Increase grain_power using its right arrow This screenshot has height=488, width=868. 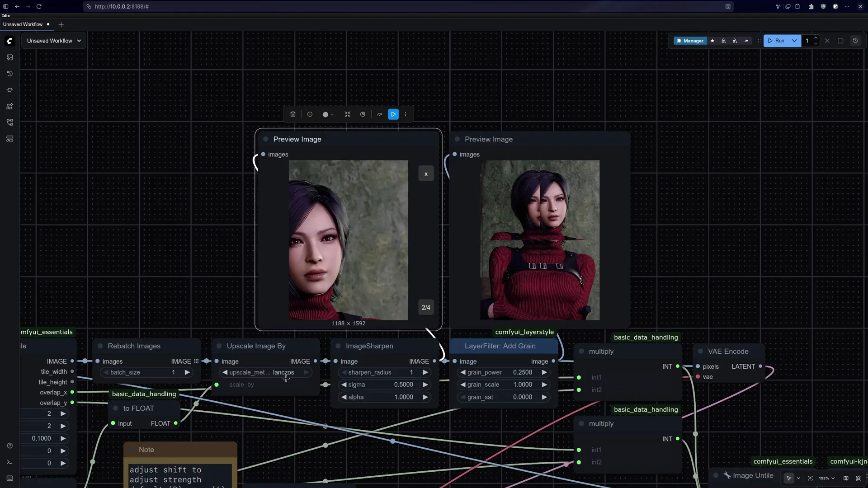click(x=544, y=372)
